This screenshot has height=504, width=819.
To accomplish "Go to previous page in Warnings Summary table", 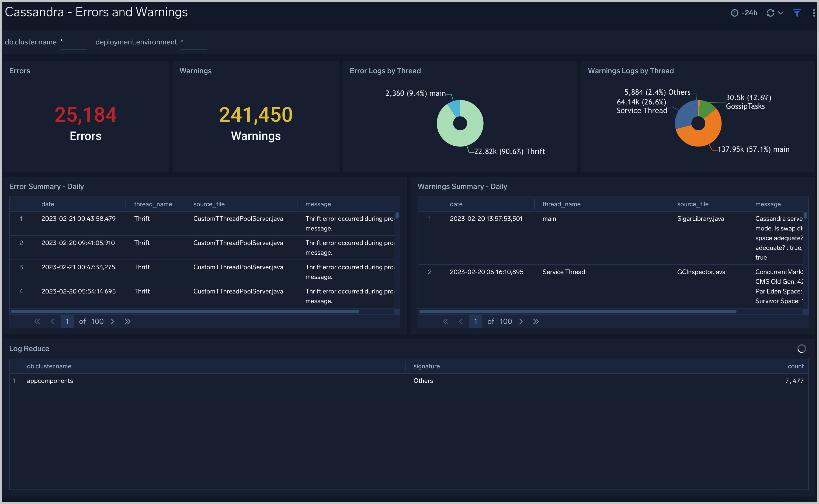I will pyautogui.click(x=461, y=321).
